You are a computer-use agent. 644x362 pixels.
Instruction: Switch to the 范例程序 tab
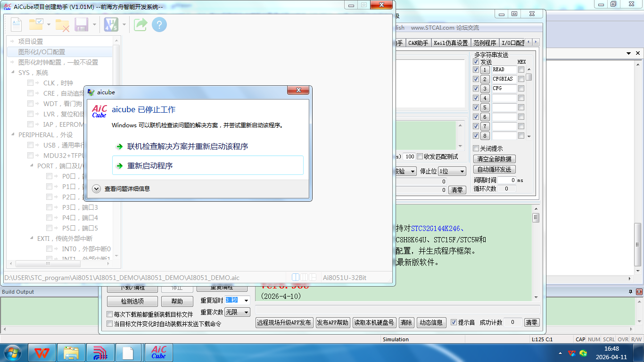tap(485, 43)
